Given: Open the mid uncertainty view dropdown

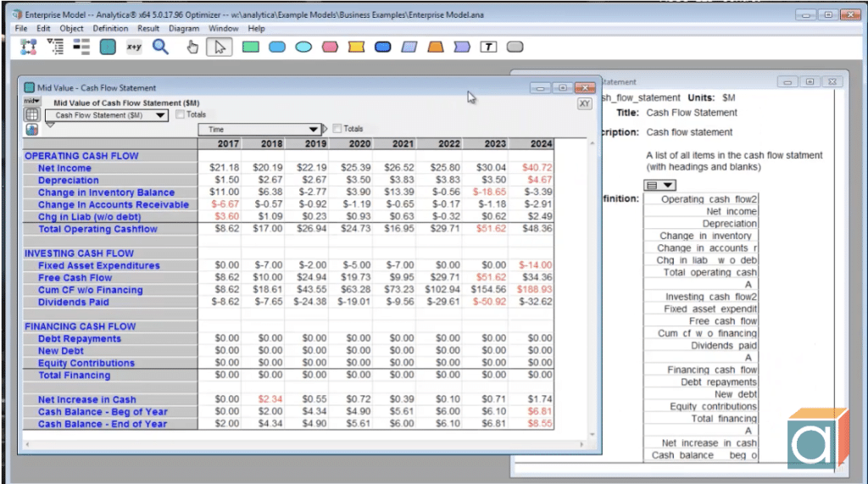Looking at the screenshot, I should pos(32,102).
